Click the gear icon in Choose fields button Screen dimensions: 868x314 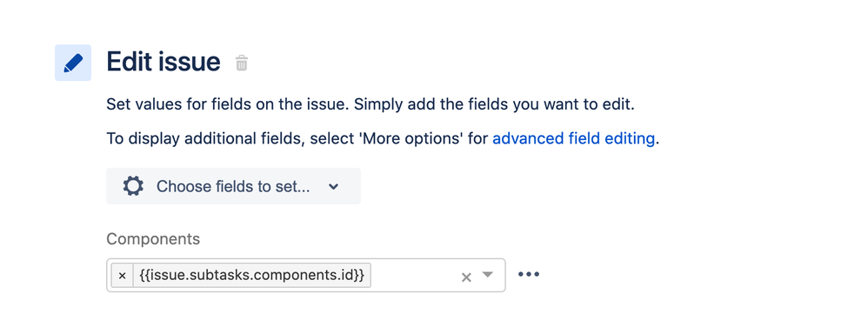point(133,186)
